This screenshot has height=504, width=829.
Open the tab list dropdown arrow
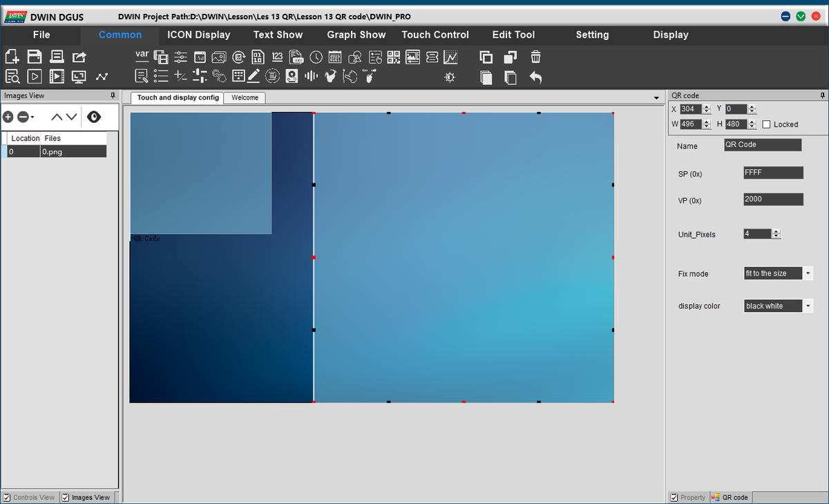pos(656,98)
